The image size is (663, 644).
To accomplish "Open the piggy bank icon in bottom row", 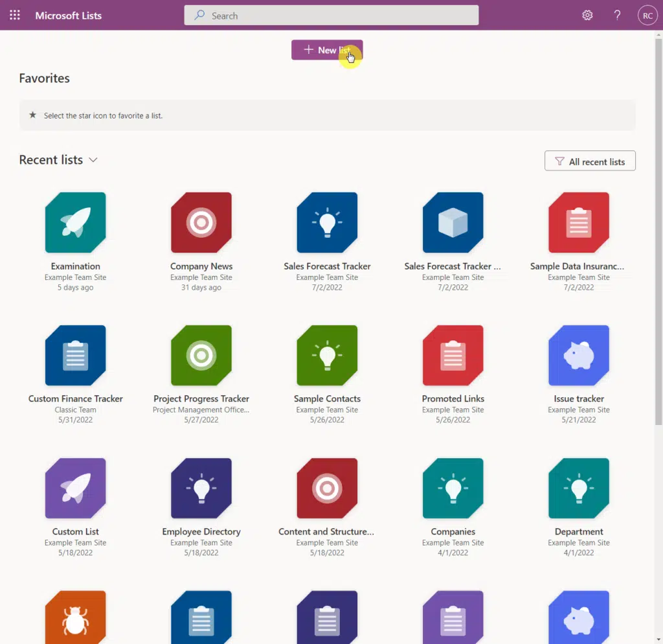I will click(x=579, y=618).
